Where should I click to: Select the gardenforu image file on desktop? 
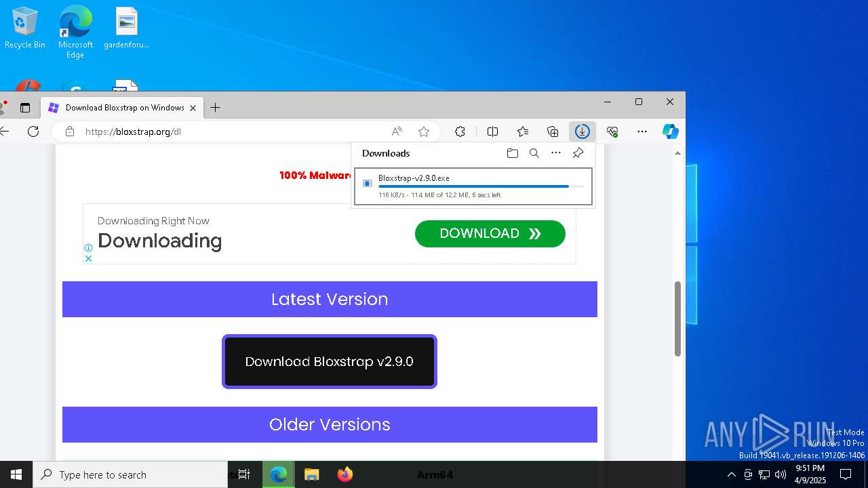pos(127,28)
